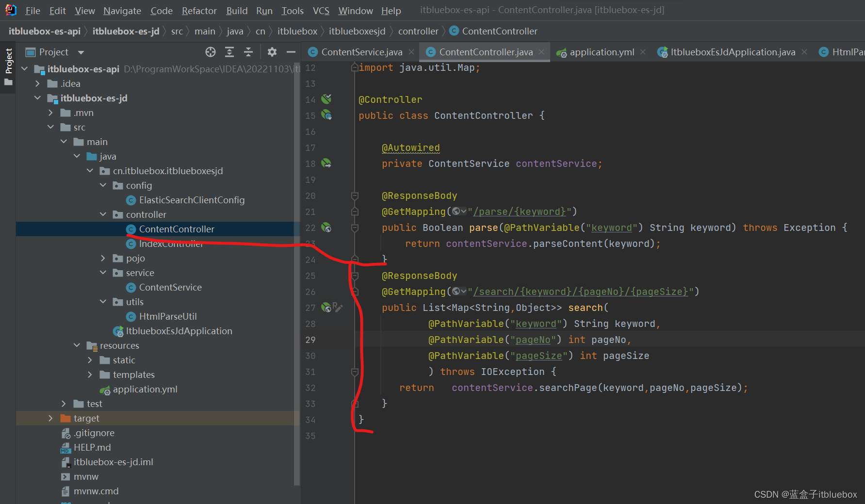Image resolution: width=865 pixels, height=504 pixels.
Task: Toggle code fold marker at line 22
Action: [x=355, y=228]
